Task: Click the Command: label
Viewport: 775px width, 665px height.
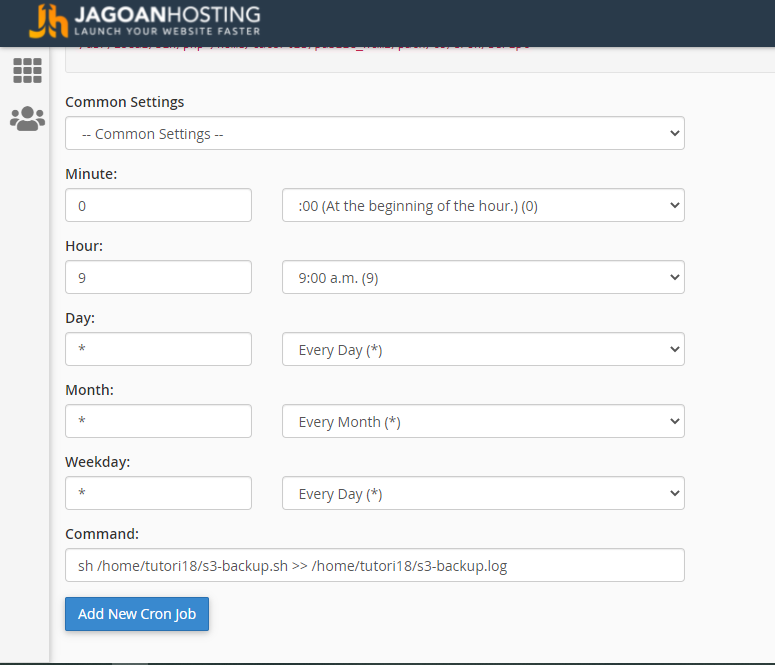Action: tap(102, 534)
